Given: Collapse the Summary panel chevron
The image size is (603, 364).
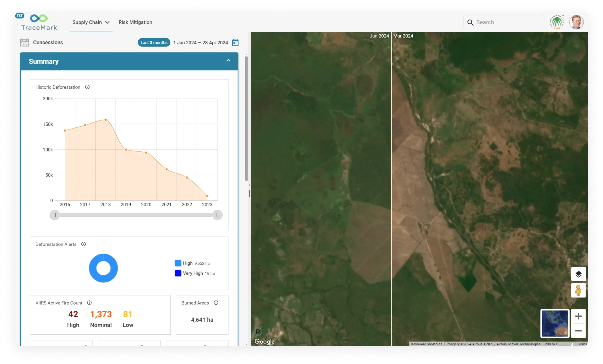Looking at the screenshot, I should pyautogui.click(x=228, y=60).
